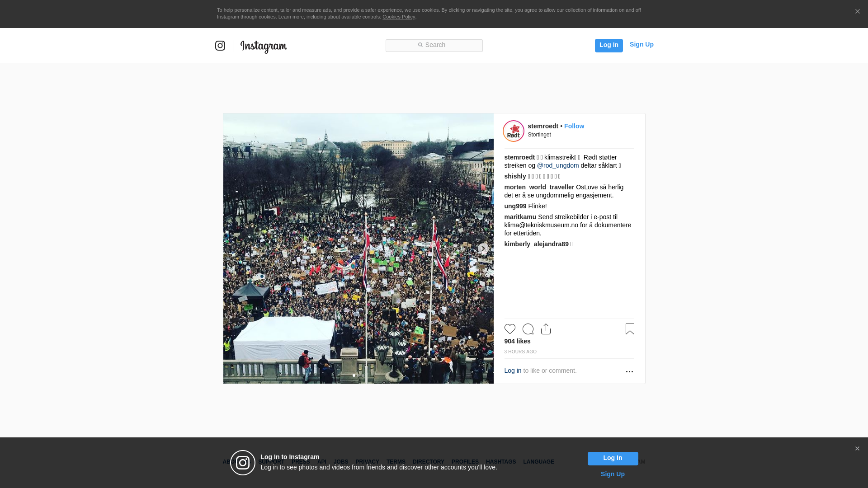Click Log in to like or comment
The width and height of the screenshot is (868, 488).
click(x=513, y=371)
